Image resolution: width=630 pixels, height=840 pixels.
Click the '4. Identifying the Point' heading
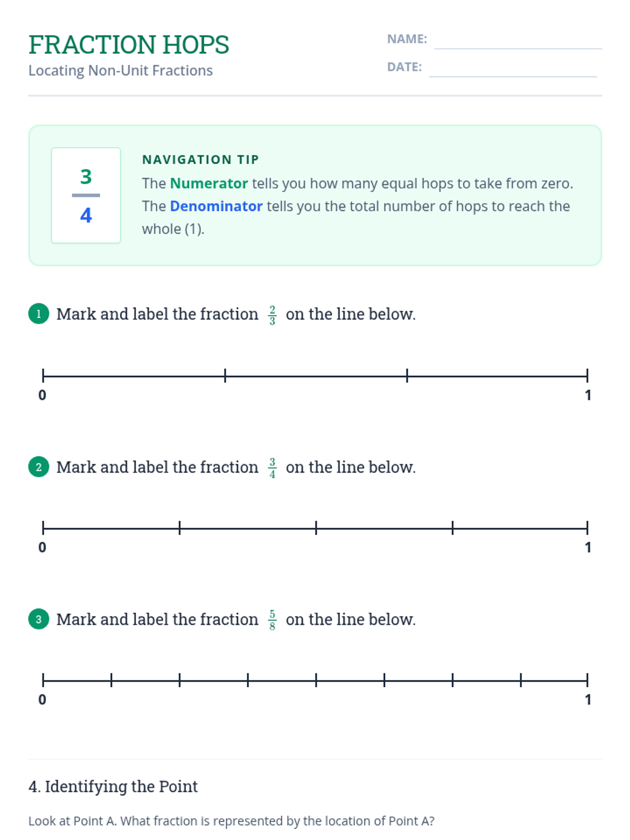[113, 786]
